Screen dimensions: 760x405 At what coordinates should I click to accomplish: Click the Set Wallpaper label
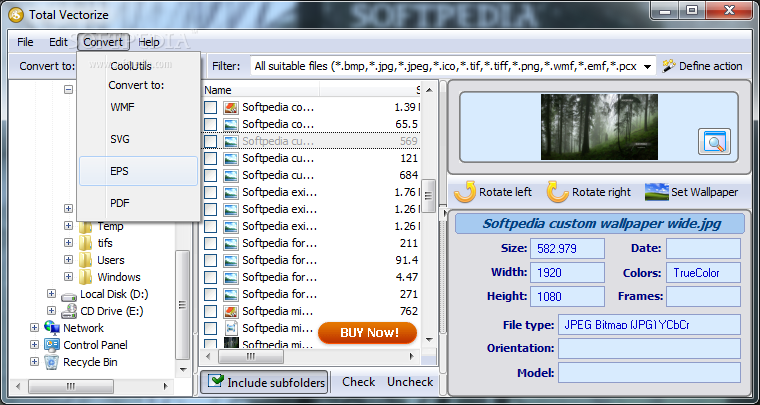point(704,192)
